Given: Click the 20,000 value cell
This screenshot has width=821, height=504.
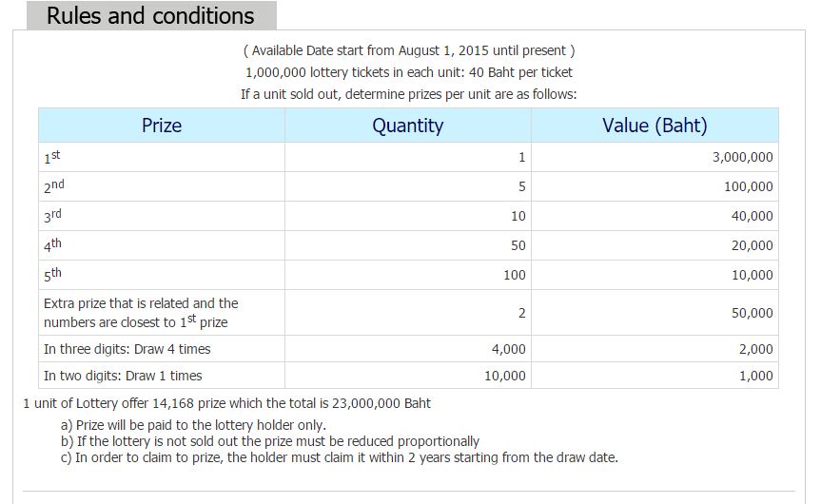Looking at the screenshot, I should (x=752, y=245).
